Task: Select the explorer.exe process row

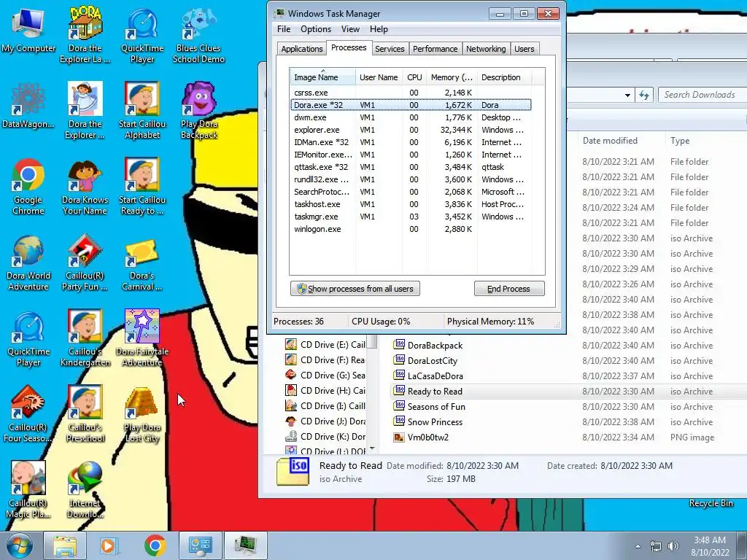Action: (411, 130)
